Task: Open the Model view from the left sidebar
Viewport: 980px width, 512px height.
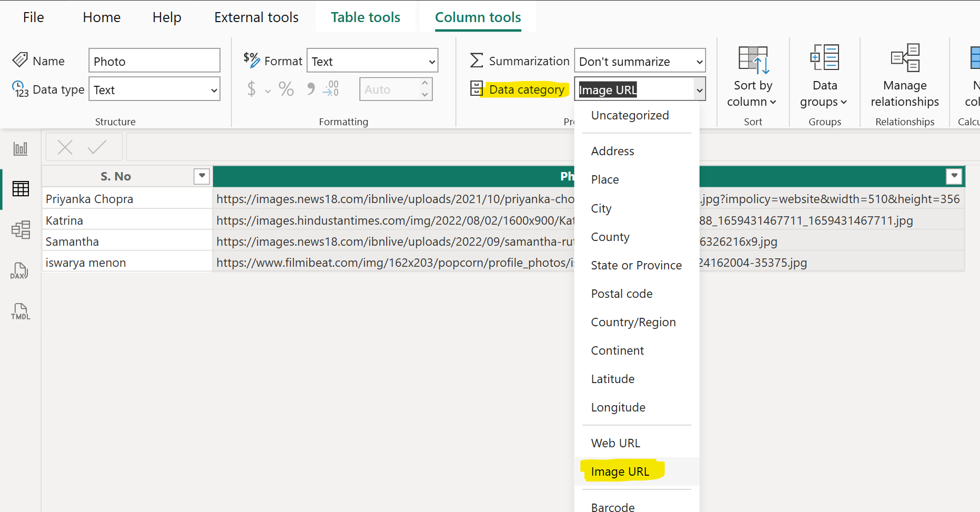Action: pyautogui.click(x=20, y=230)
